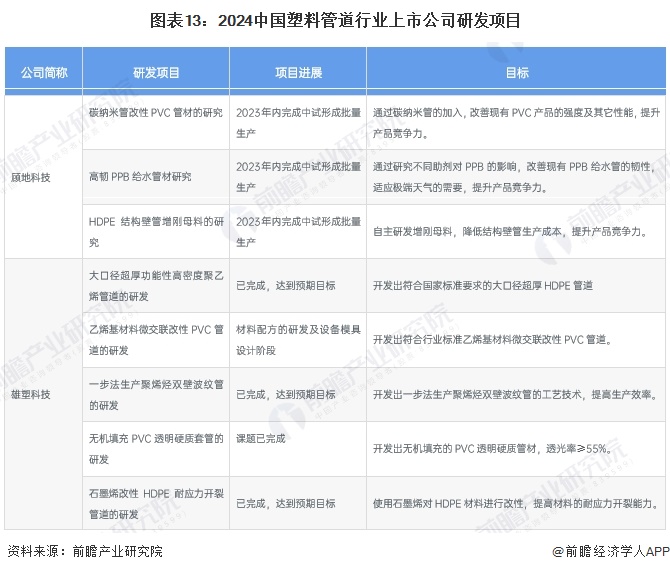This screenshot has height=572, width=670.
Task: Click the 课题已完成 progress cell
Action: coord(298,449)
